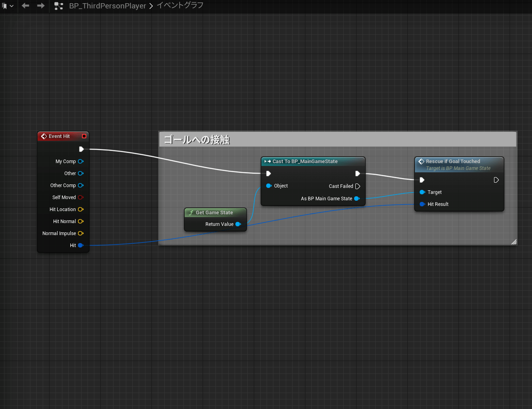Image resolution: width=532 pixels, height=409 pixels.
Task: Click the Event Hit execution output pin
Action: [x=81, y=149]
